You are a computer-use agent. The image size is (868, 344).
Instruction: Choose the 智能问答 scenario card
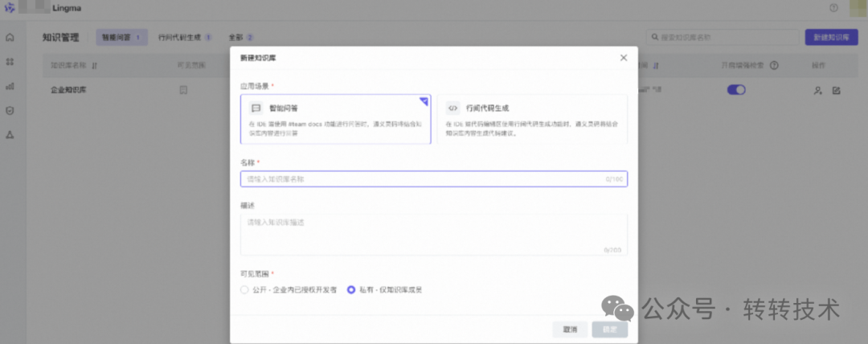click(335, 119)
